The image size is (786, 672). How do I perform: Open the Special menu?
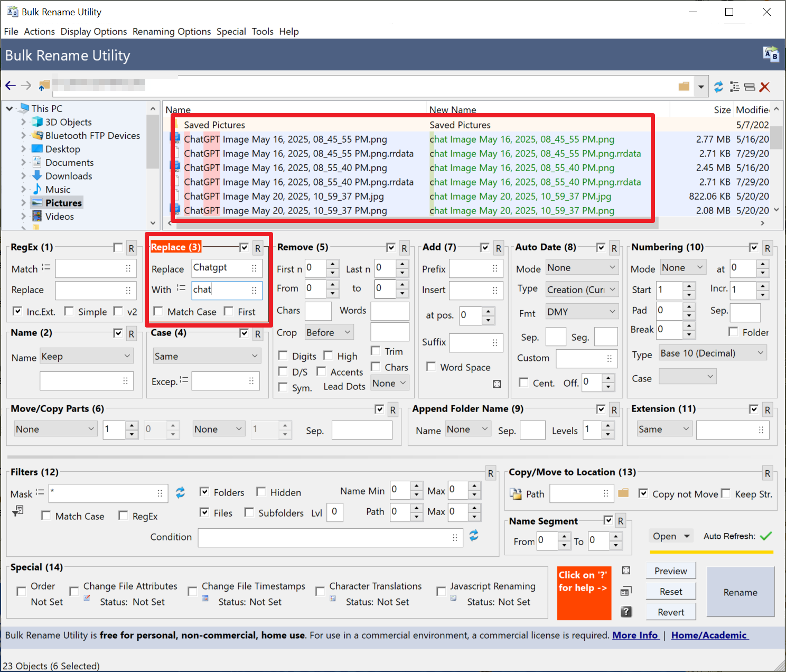tap(231, 32)
